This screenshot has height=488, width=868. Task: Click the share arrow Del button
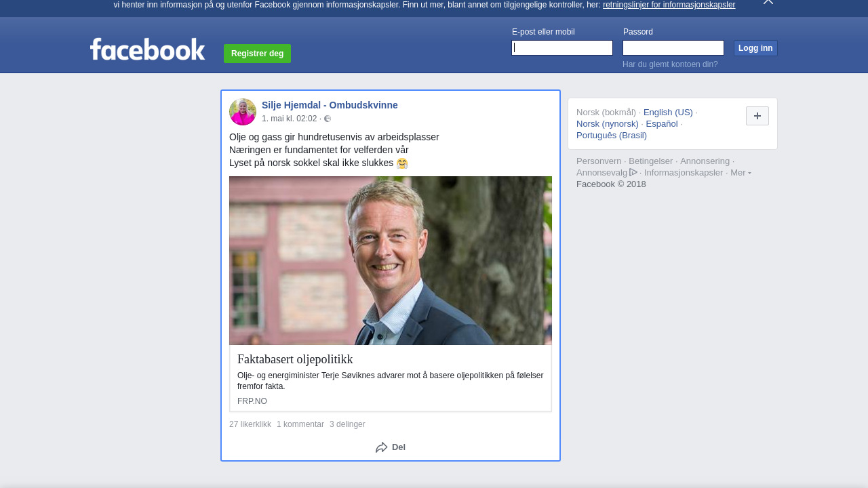(391, 447)
